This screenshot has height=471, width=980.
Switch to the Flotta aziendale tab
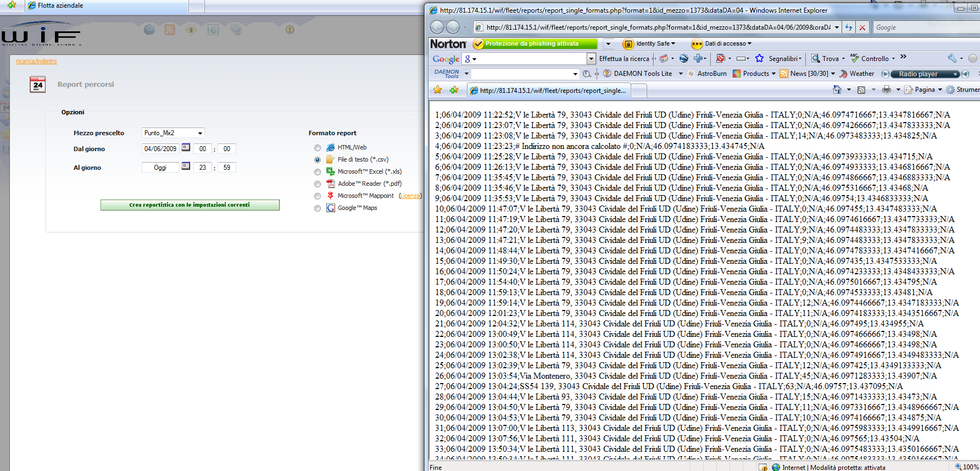[x=107, y=5]
